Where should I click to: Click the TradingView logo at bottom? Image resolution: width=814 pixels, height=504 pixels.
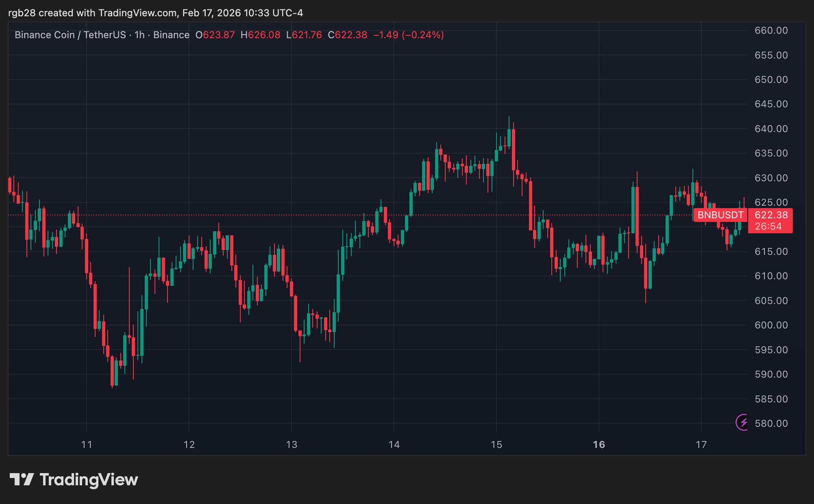[x=74, y=480]
